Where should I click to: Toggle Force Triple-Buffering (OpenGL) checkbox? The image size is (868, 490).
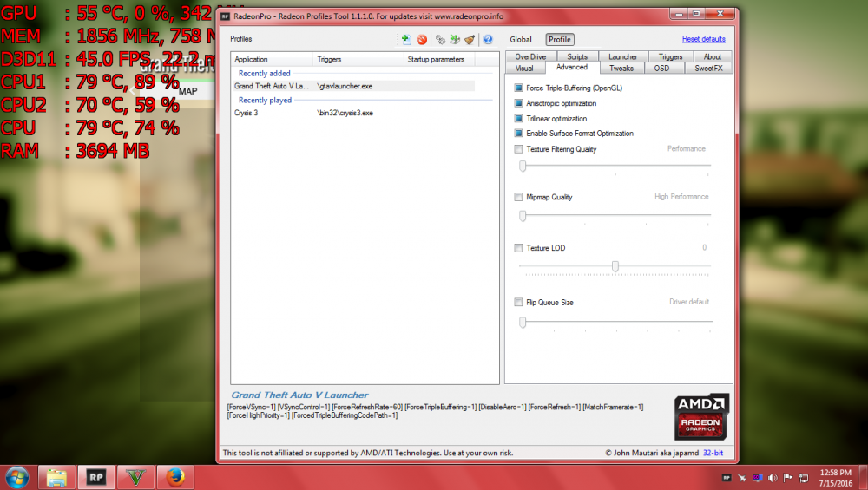tap(519, 88)
